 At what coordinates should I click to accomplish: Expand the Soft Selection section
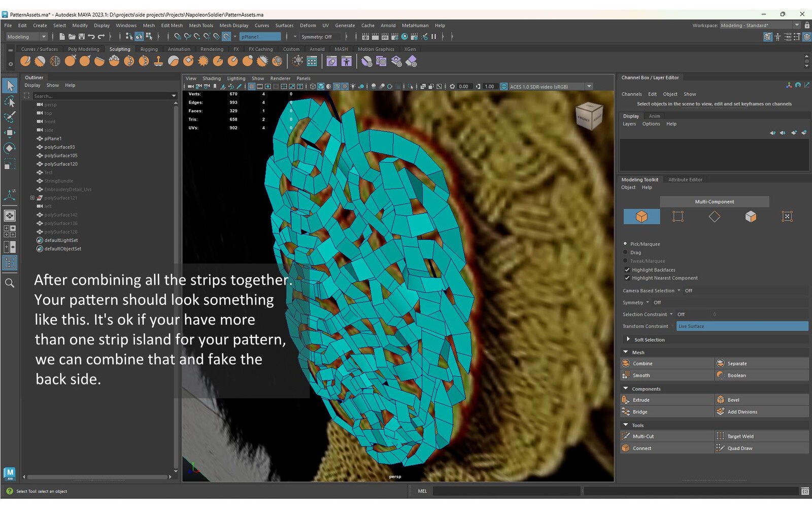click(628, 339)
